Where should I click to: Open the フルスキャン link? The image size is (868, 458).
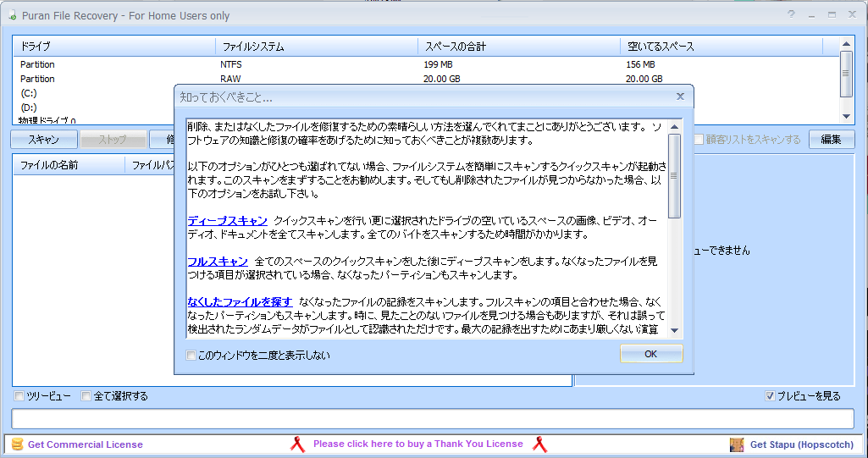click(x=218, y=261)
